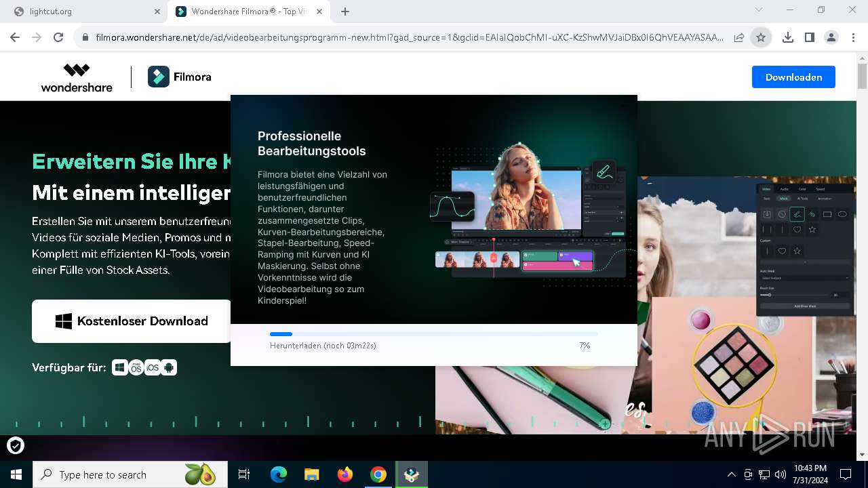Image resolution: width=868 pixels, height=488 pixels.
Task: Click the address bar URL field
Action: (410, 38)
